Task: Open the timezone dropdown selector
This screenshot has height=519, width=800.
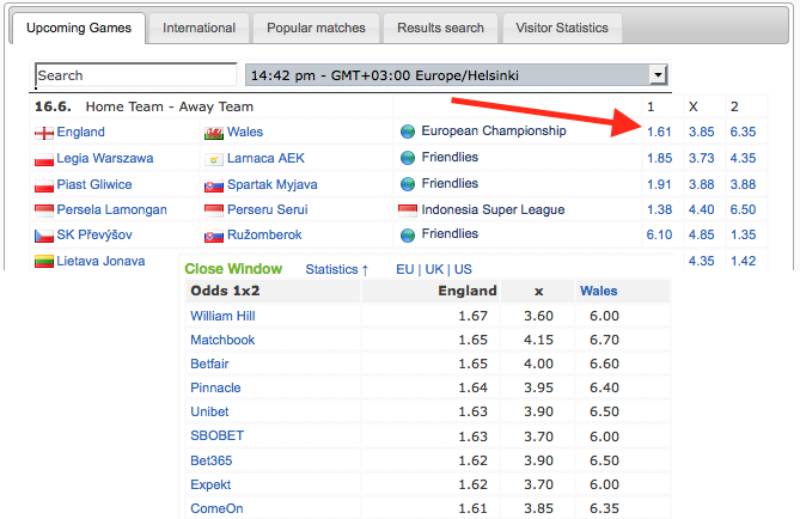Action: tap(657, 75)
